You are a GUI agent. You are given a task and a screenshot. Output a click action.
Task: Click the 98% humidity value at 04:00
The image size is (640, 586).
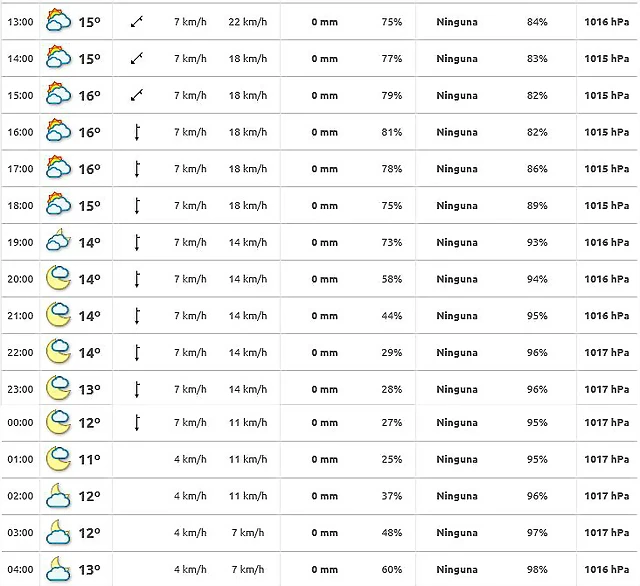[537, 569]
